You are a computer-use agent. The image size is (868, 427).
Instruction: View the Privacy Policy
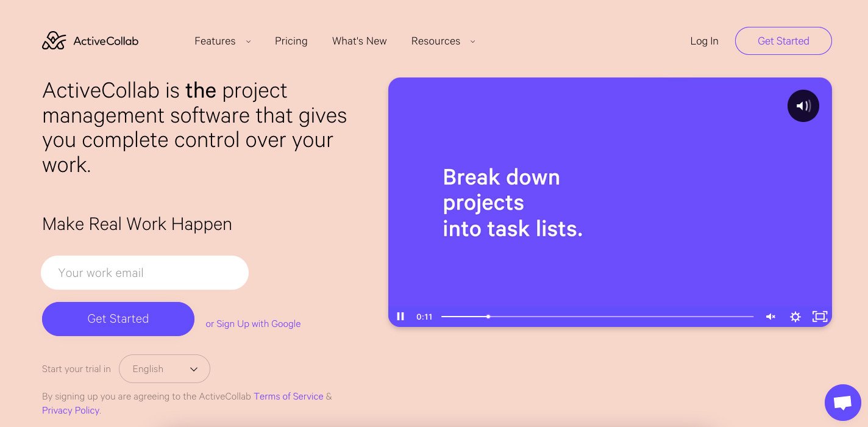tap(70, 410)
